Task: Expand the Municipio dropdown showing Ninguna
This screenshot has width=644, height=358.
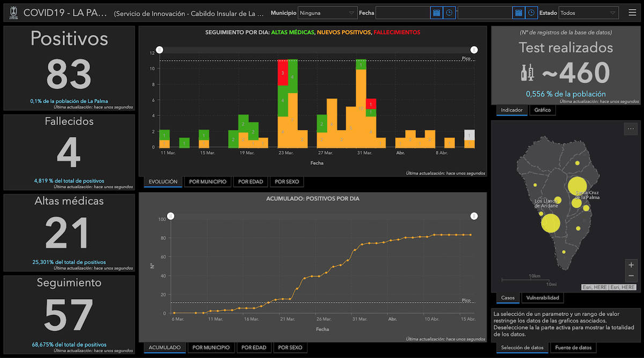Action: coord(327,12)
